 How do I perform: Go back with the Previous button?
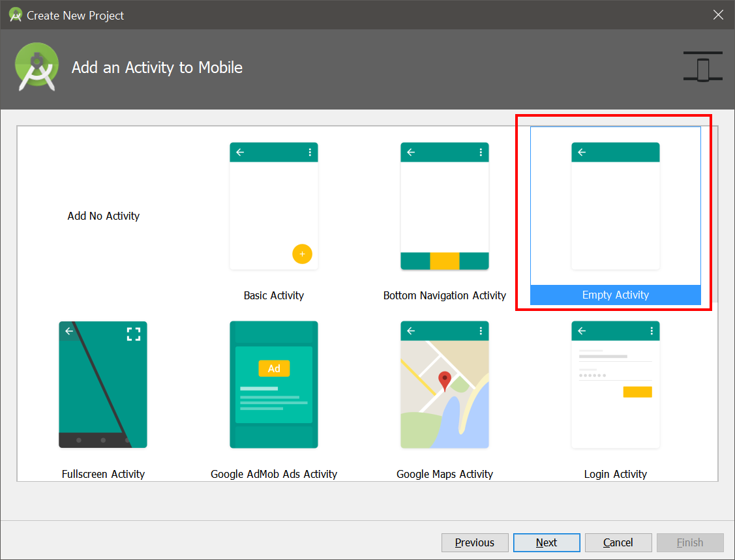475,542
